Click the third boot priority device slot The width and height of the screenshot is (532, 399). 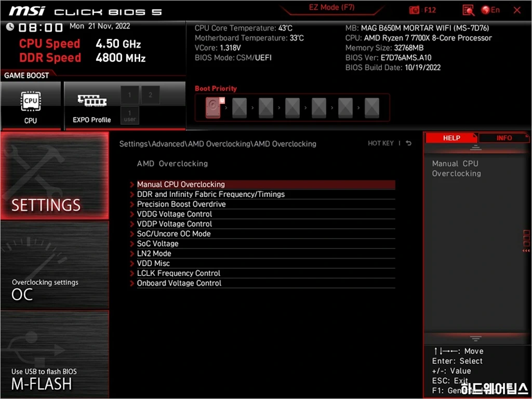click(266, 108)
